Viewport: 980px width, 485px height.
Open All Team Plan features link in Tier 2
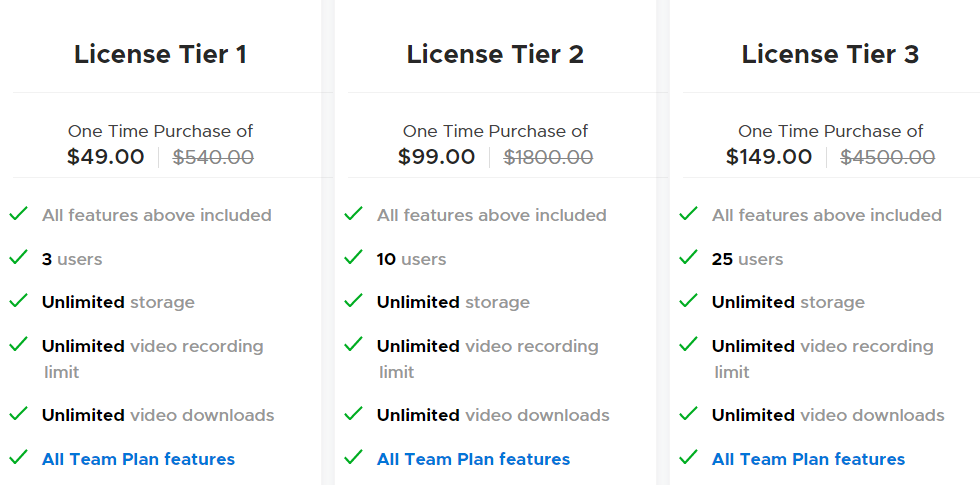point(473,459)
